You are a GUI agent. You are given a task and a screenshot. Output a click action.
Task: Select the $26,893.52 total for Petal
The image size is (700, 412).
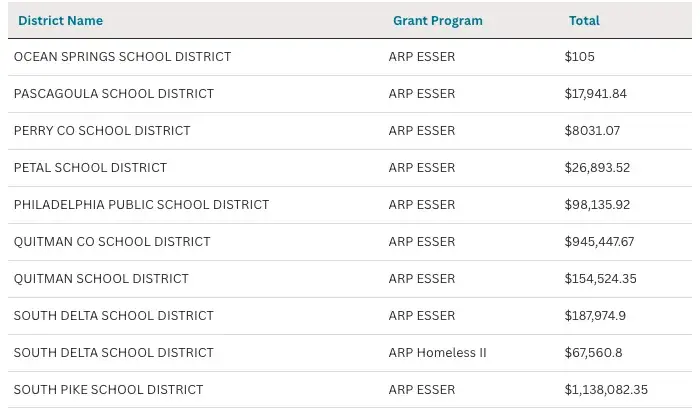597,168
